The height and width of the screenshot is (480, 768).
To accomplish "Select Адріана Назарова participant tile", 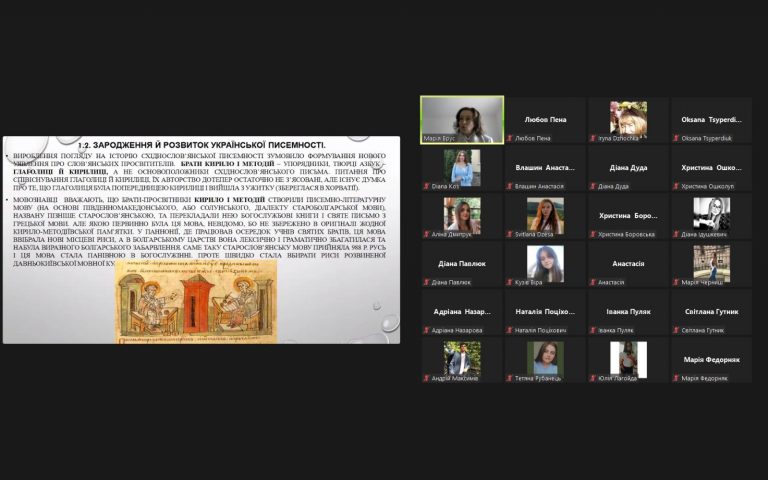I will coord(462,312).
